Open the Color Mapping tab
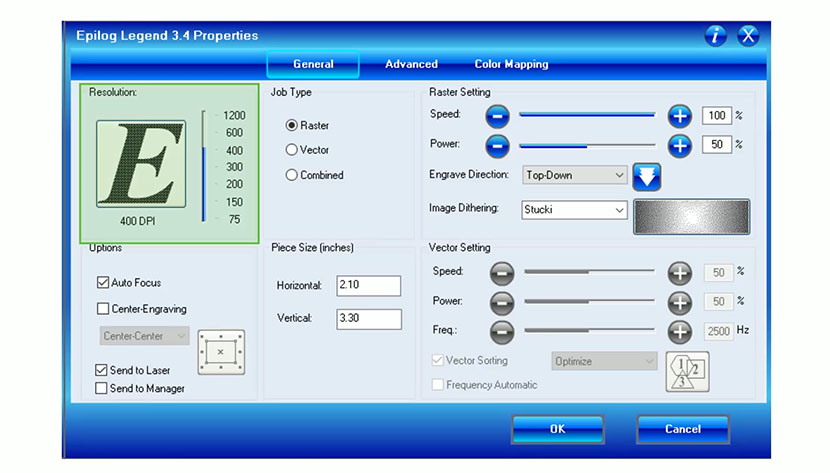The width and height of the screenshot is (830, 473). pos(511,64)
